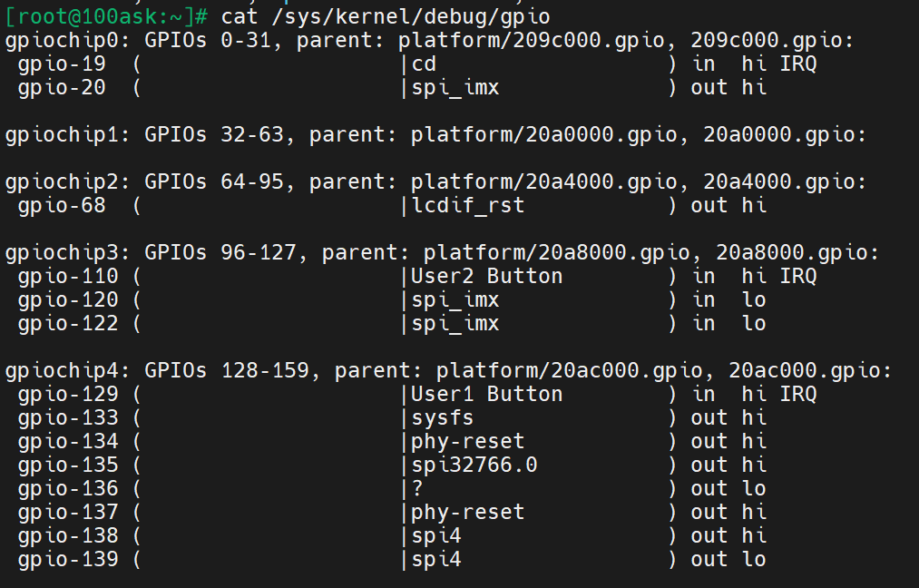Click the gpiochip4 header line

coord(448,370)
